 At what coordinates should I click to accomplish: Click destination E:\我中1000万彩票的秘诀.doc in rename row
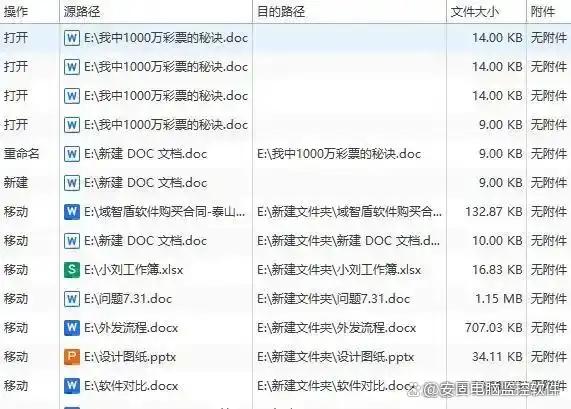339,154
